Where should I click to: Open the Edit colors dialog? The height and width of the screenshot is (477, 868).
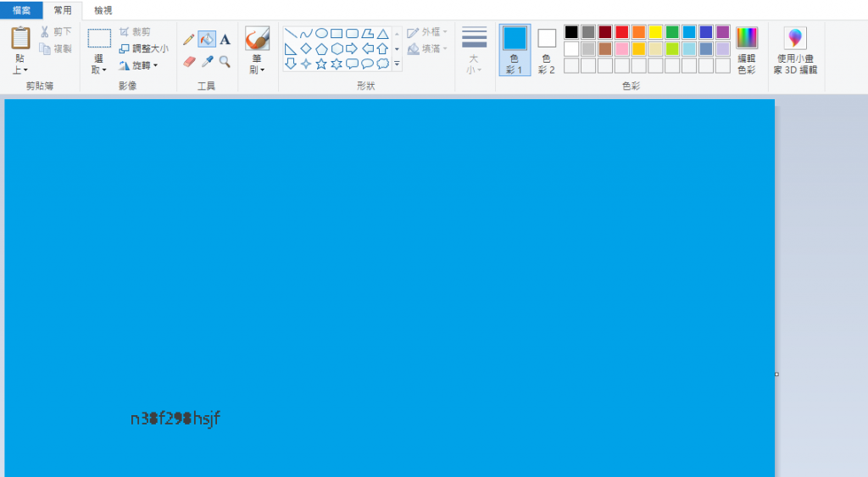click(x=746, y=50)
